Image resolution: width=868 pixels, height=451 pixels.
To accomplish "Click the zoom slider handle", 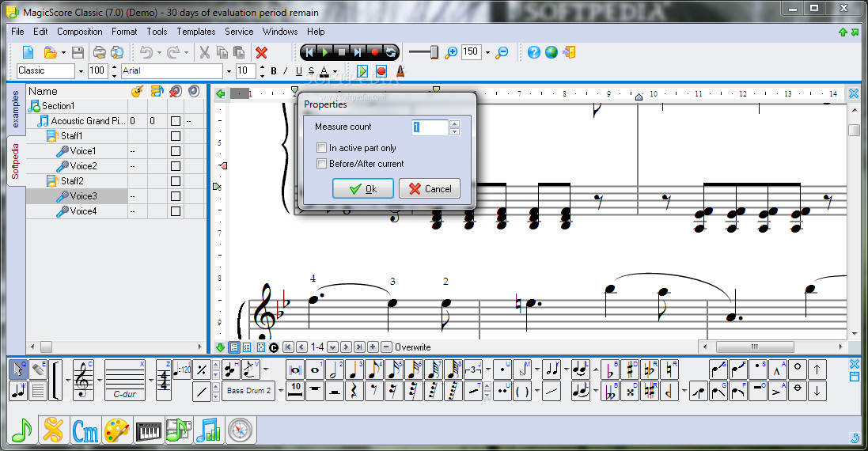I will click(434, 52).
